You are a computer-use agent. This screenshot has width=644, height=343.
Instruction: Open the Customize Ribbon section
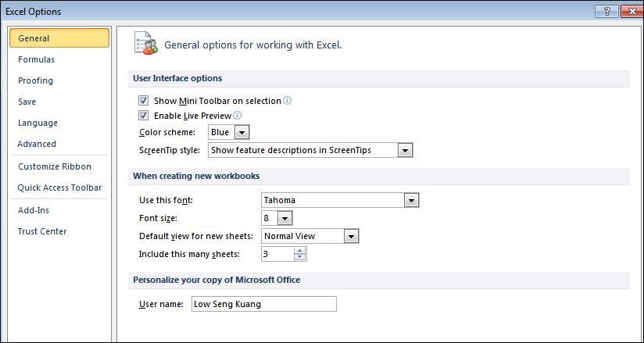tap(55, 166)
